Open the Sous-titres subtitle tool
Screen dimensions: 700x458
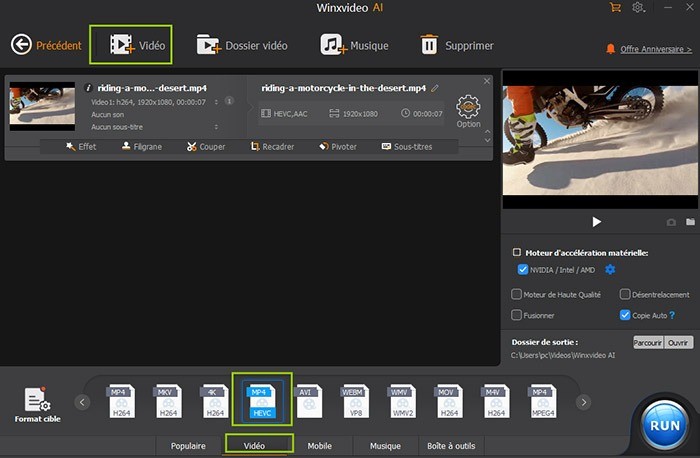pos(407,146)
